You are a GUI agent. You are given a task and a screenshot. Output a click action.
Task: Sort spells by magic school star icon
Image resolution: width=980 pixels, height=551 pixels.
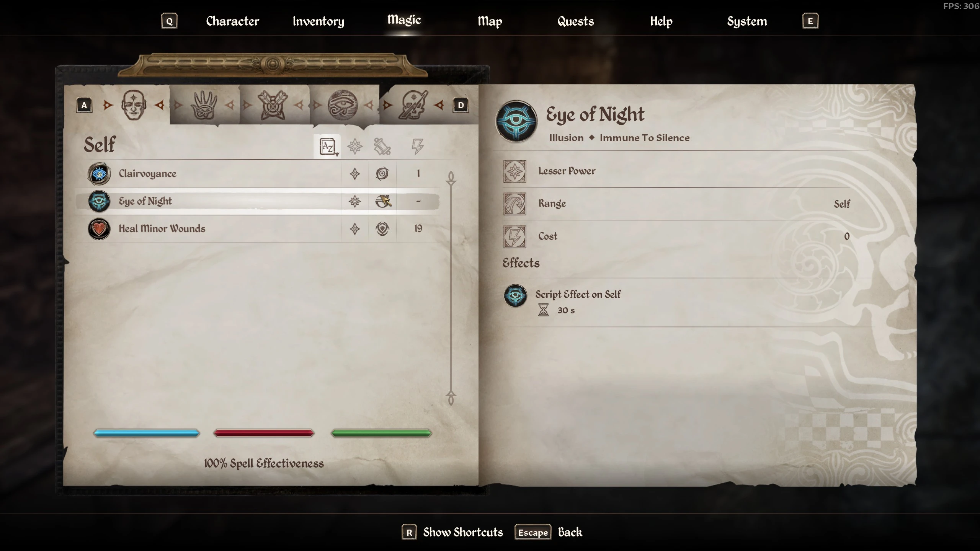[x=354, y=146]
